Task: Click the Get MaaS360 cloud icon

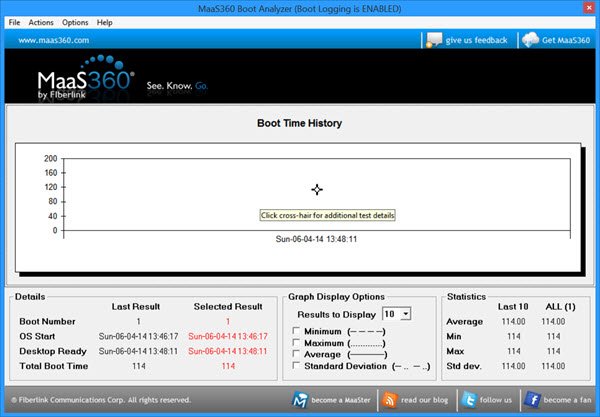Action: pyautogui.click(x=530, y=40)
